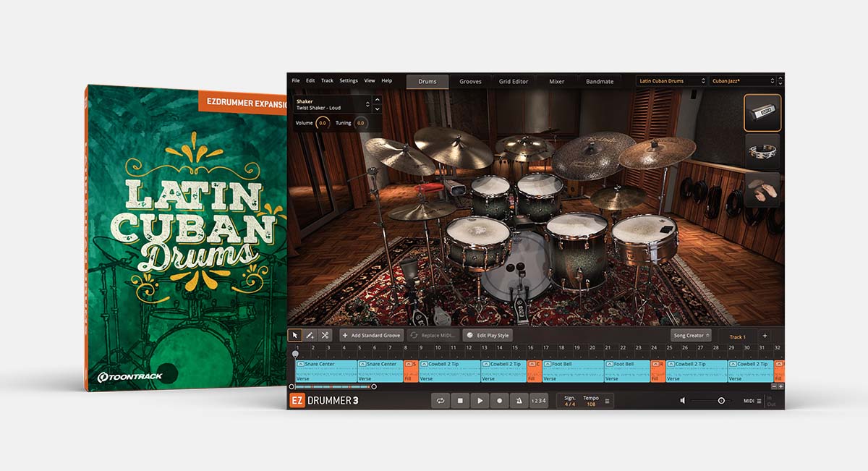Screen dimensions: 868x471
Task: Open the Shaker instrument selector dropdown
Action: (333, 104)
